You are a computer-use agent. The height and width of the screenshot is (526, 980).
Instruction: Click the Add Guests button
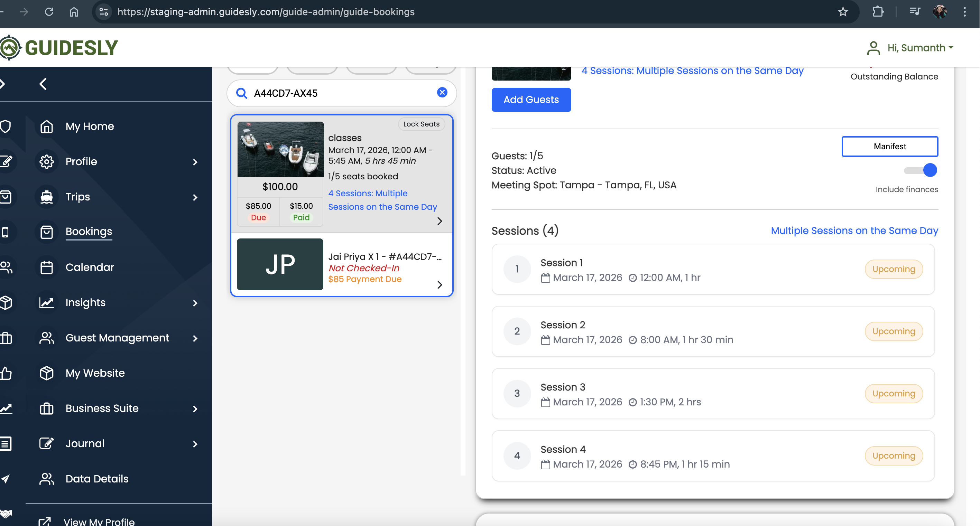(531, 100)
